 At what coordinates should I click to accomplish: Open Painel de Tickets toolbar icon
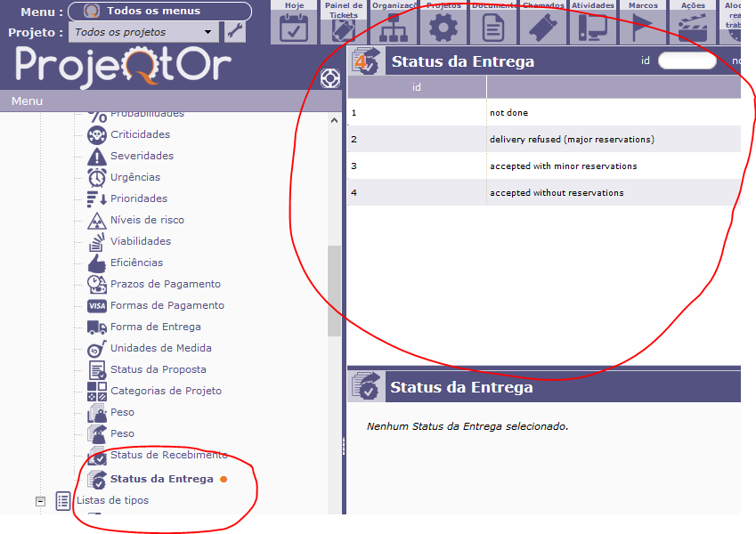click(x=344, y=31)
